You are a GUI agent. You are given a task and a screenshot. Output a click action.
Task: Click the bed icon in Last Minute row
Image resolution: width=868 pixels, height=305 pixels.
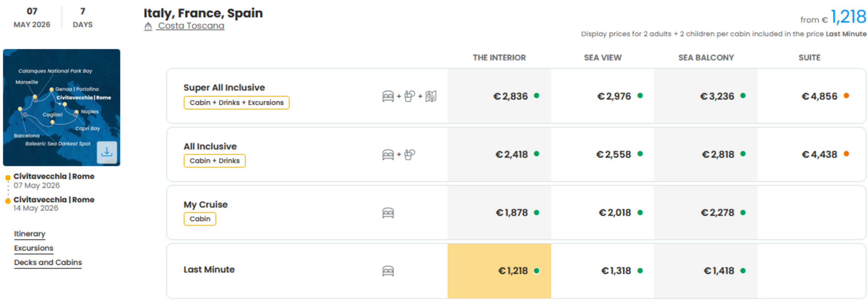point(388,271)
